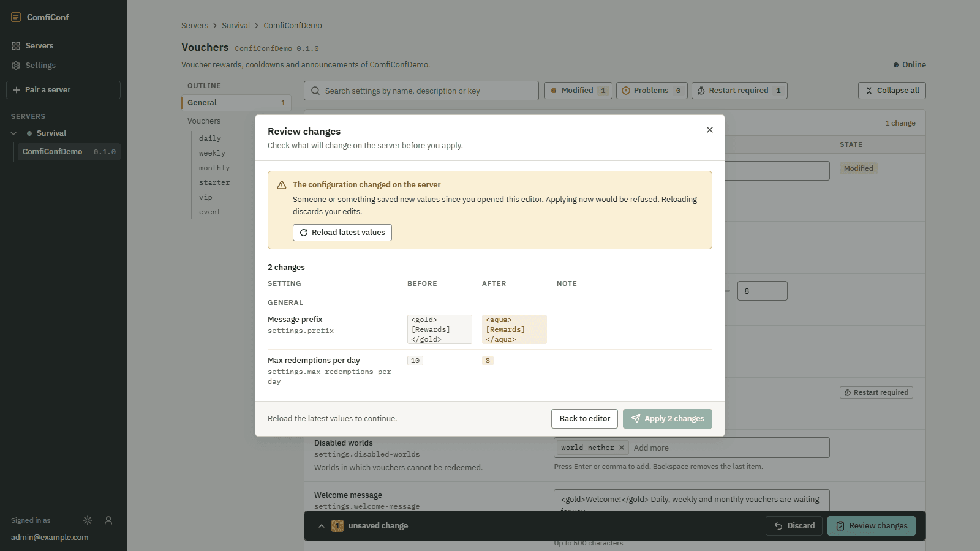Viewport: 980px width, 551px height.
Task: Click Reload latest values button
Action: [342, 233]
